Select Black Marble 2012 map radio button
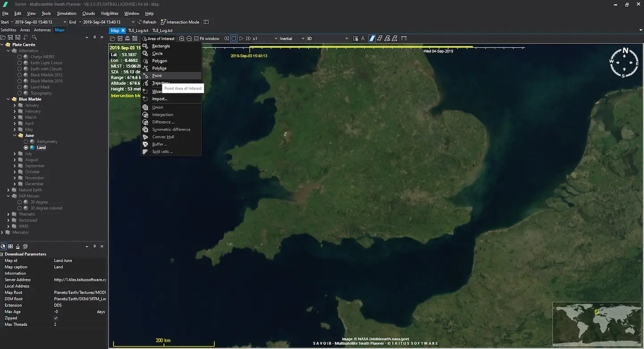The width and height of the screenshot is (644, 349). coord(20,75)
